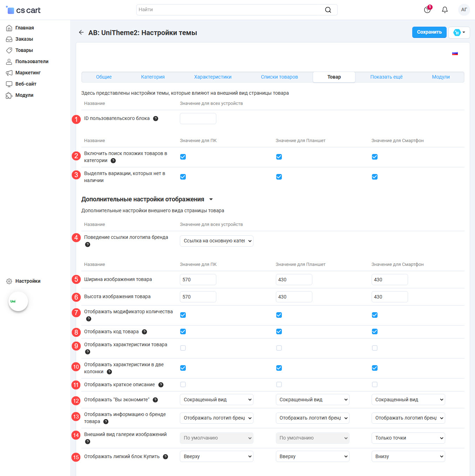Switch to the Списки товаров tab
This screenshot has width=475, height=476.
[279, 77]
